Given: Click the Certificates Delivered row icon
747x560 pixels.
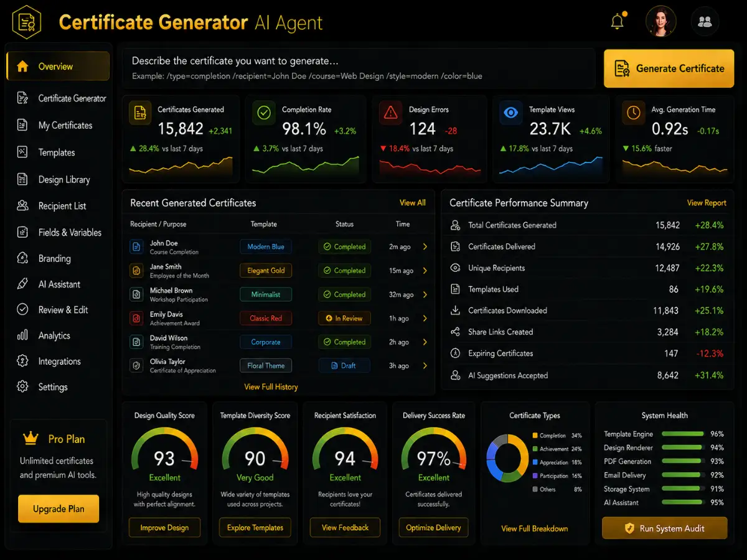Looking at the screenshot, I should coord(456,246).
